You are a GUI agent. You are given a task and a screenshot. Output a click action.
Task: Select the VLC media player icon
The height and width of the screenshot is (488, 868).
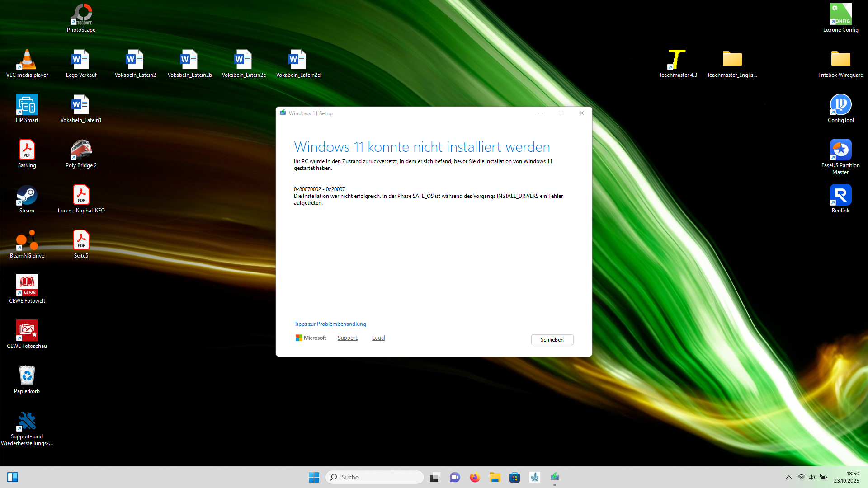tap(27, 63)
